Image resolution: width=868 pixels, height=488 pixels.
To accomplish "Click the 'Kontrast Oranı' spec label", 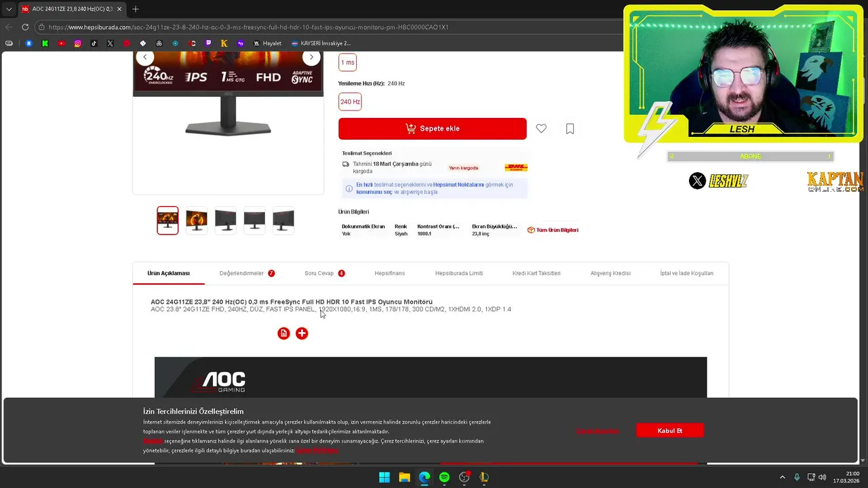I will coord(438,226).
